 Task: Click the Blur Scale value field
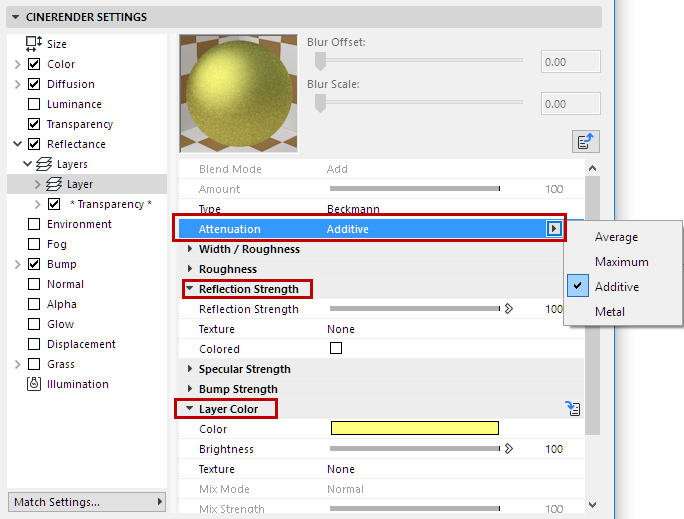click(x=571, y=103)
